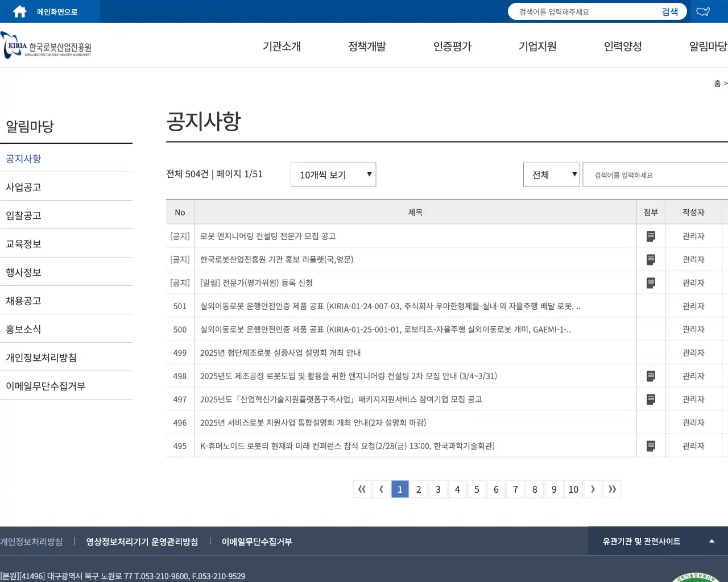Open the 인력양성 menu
The width and height of the screenshot is (728, 582).
pyautogui.click(x=622, y=47)
